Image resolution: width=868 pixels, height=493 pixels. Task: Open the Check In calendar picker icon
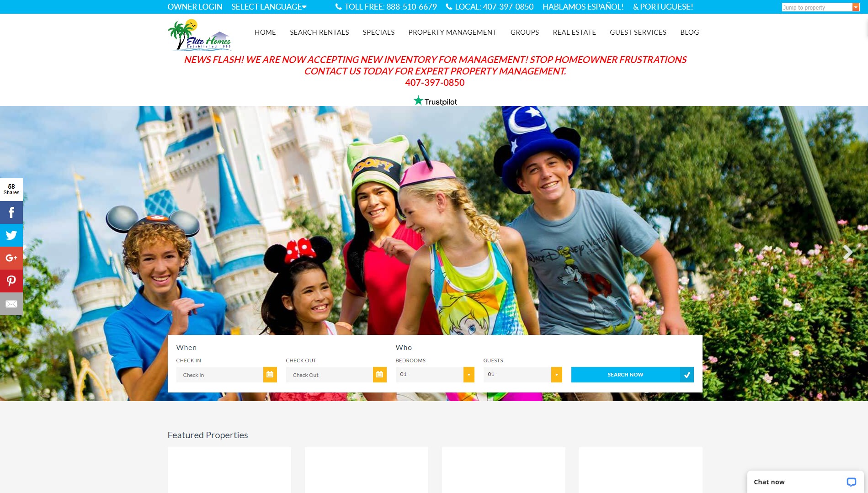(270, 375)
